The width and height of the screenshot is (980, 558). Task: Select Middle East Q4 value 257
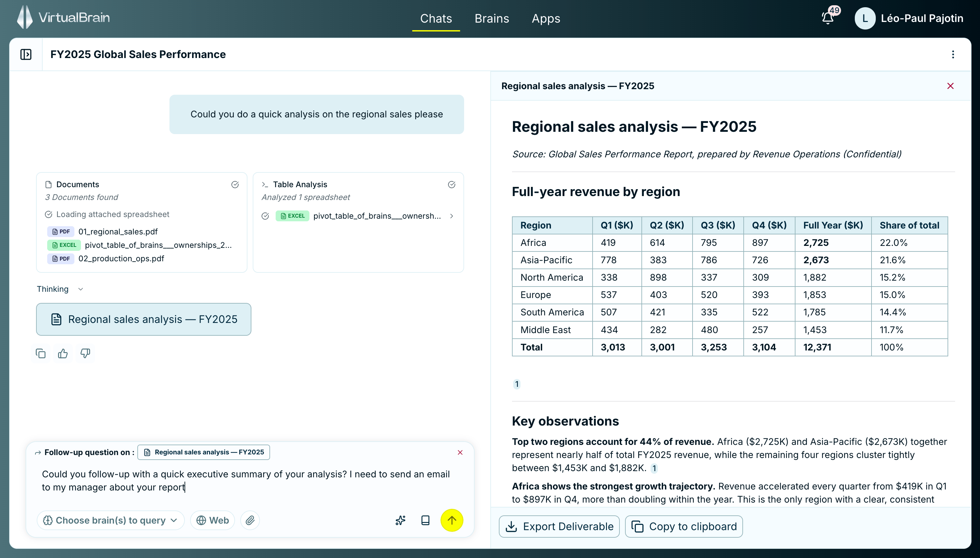pyautogui.click(x=760, y=330)
